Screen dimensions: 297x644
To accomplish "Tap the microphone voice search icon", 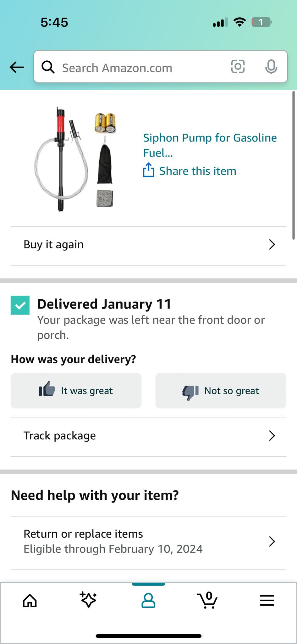I will [x=271, y=67].
